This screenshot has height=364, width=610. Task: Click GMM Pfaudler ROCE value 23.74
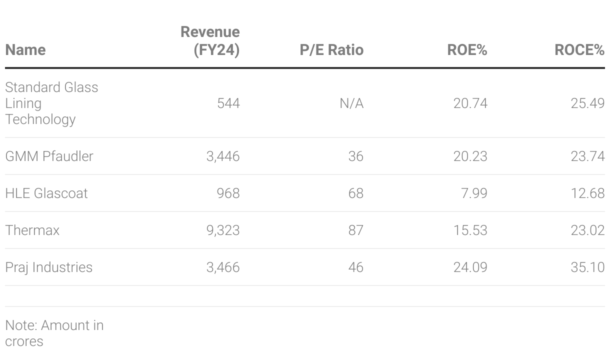(587, 156)
